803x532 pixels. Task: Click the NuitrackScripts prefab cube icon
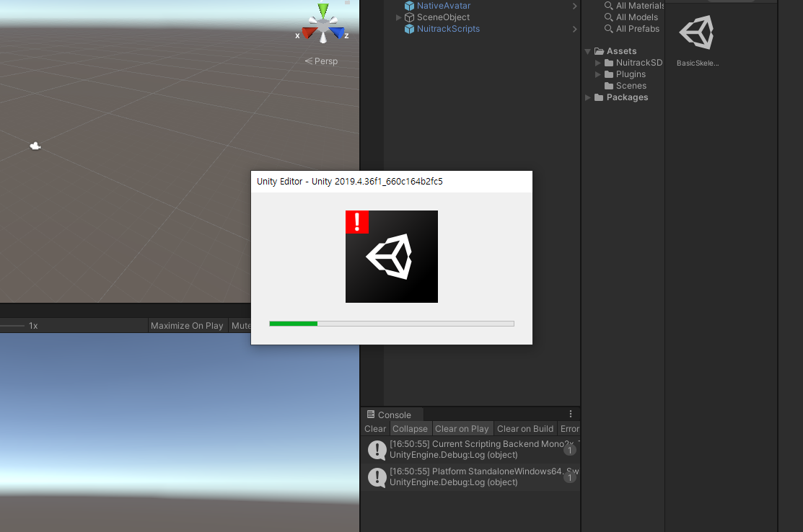[409, 29]
